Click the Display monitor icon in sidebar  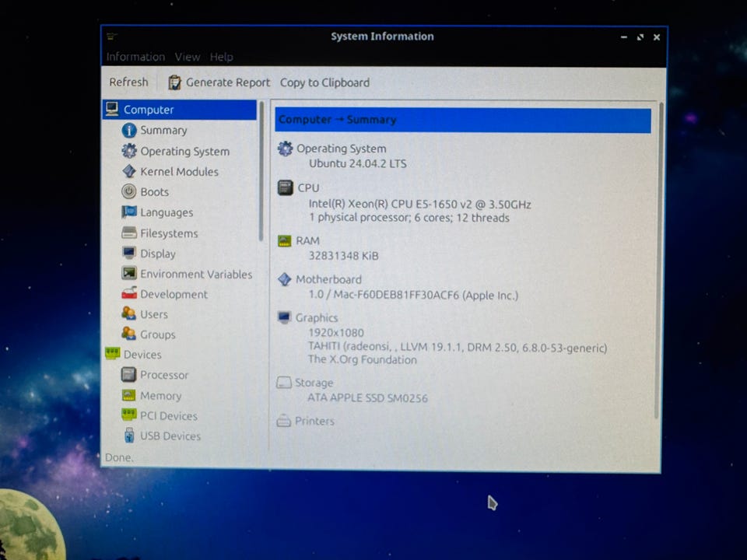(129, 254)
